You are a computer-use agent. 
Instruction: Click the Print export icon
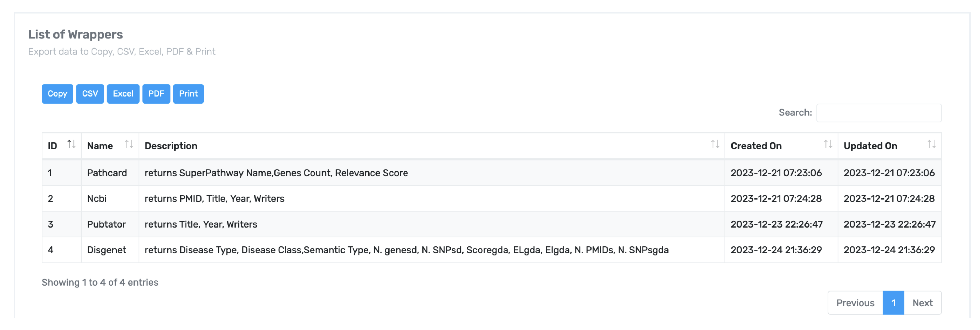189,93
